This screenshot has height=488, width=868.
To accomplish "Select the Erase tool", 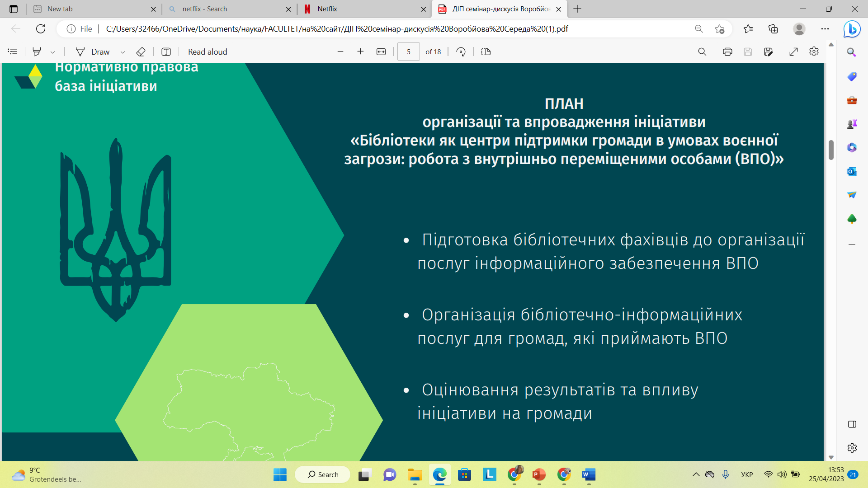I will pyautogui.click(x=141, y=52).
